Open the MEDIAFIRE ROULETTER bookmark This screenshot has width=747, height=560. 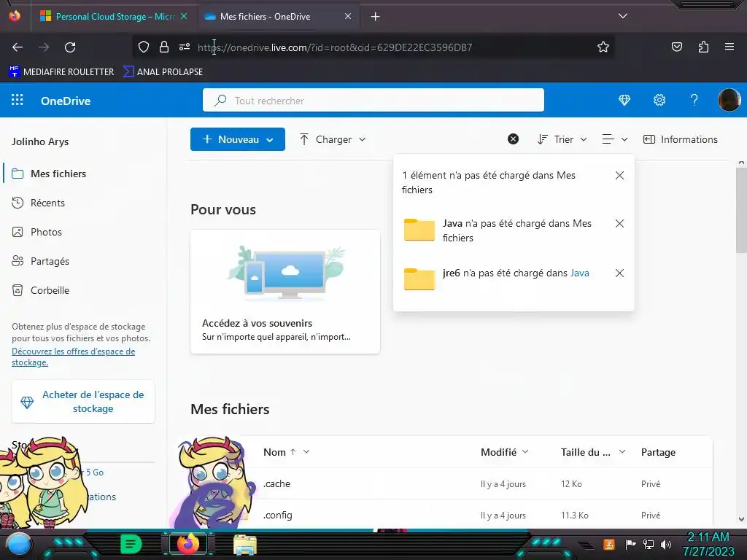(61, 72)
